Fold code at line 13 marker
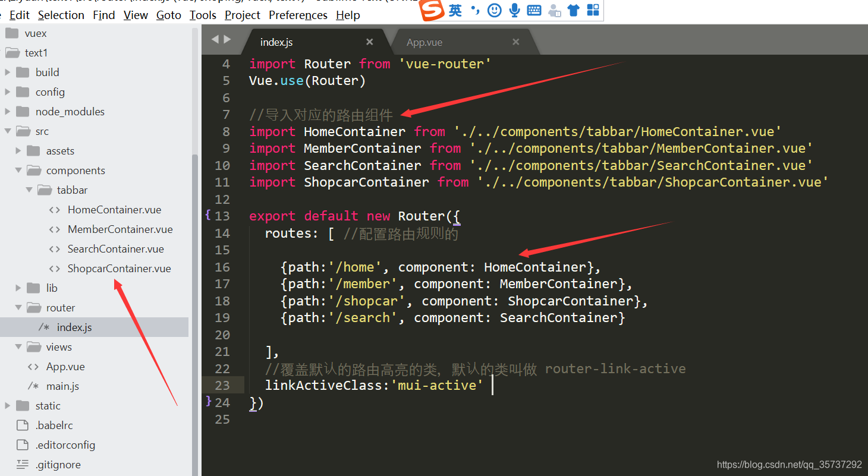The width and height of the screenshot is (868, 476). tap(208, 215)
